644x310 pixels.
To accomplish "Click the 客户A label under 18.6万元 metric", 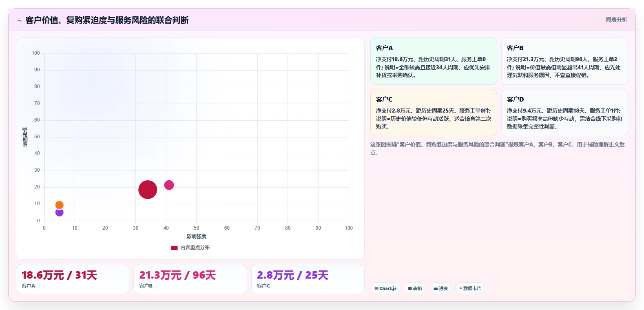I will click(x=28, y=286).
